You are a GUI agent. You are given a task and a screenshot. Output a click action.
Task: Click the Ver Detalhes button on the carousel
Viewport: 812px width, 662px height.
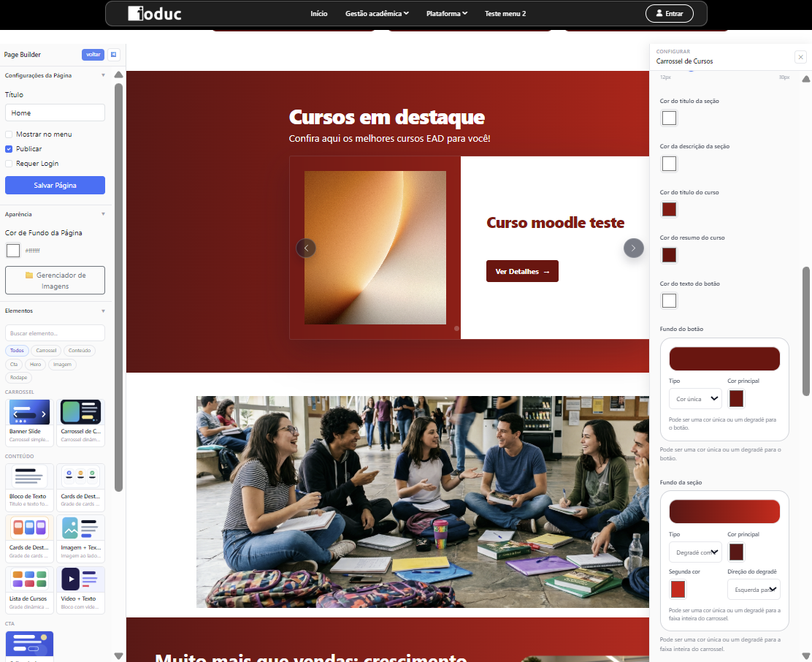pos(522,270)
